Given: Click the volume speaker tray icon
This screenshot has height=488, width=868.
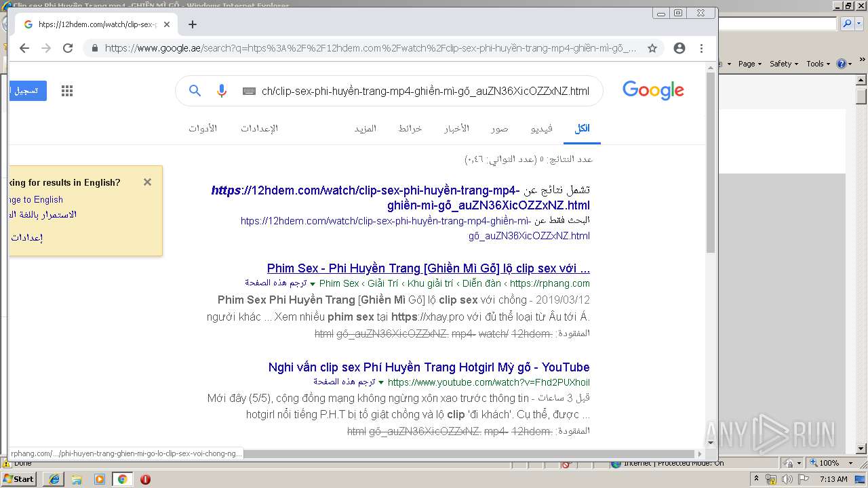Looking at the screenshot, I should pyautogui.click(x=787, y=479).
